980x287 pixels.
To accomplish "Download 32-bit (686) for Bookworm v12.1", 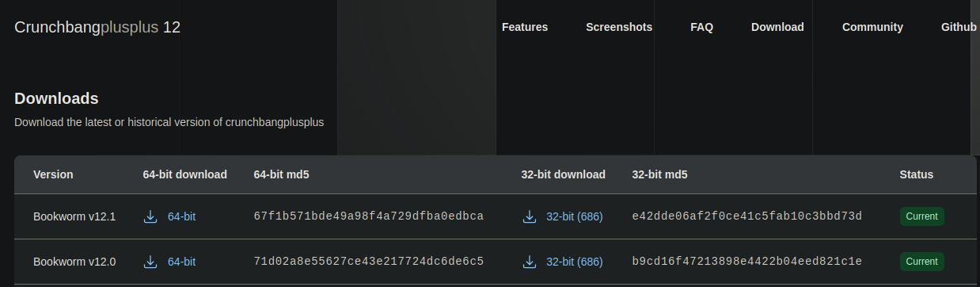I will [575, 216].
